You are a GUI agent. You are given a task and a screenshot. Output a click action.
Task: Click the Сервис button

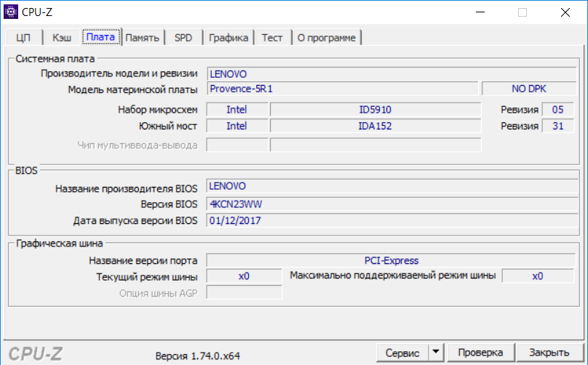click(x=402, y=353)
